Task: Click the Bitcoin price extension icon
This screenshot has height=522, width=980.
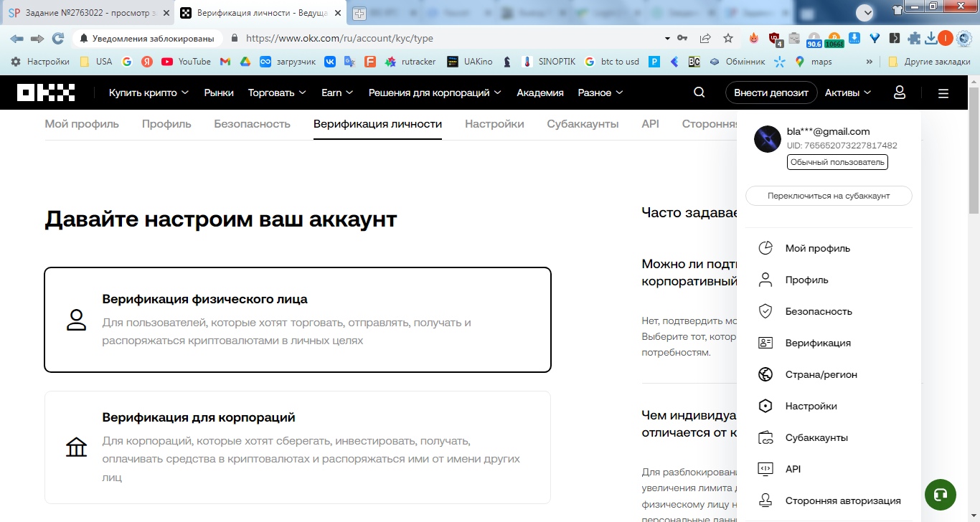Action: [x=834, y=39]
